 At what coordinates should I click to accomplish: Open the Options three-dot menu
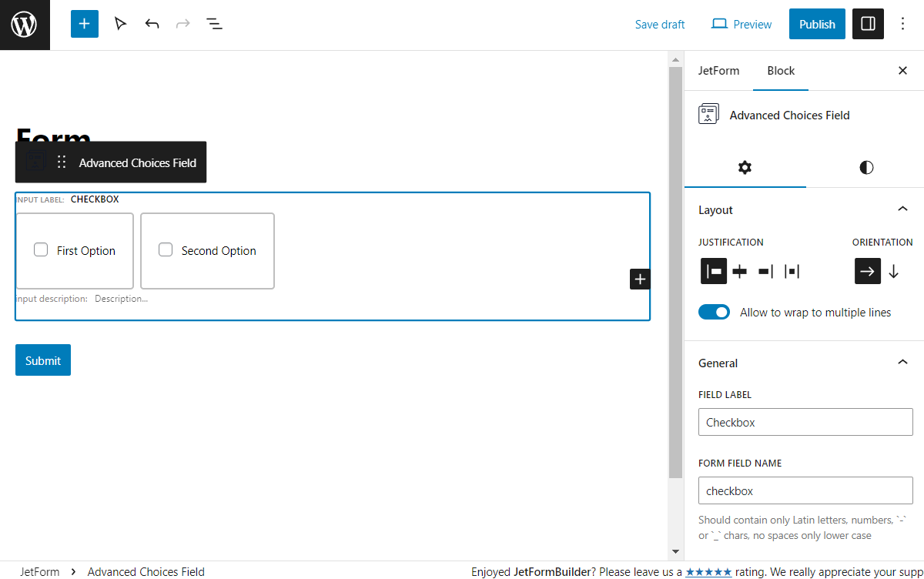point(902,24)
